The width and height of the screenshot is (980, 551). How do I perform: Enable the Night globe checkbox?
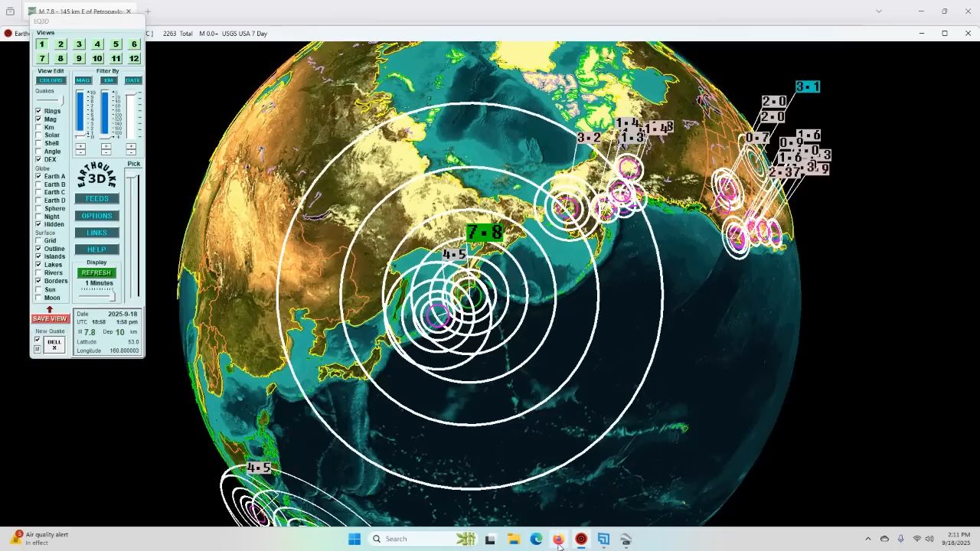39,217
